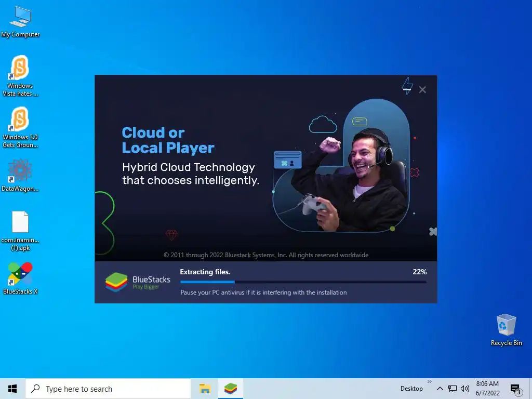Open the clock showing 8:06 AM
532x399 pixels.
[x=487, y=389]
